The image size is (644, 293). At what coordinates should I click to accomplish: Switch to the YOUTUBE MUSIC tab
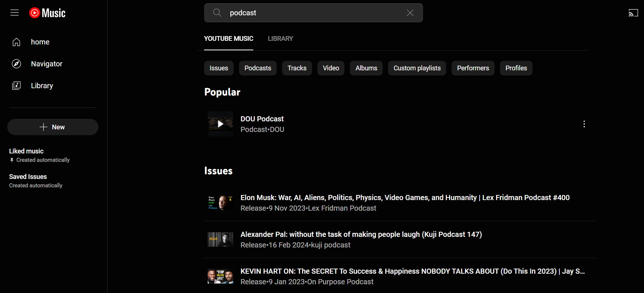tap(229, 39)
